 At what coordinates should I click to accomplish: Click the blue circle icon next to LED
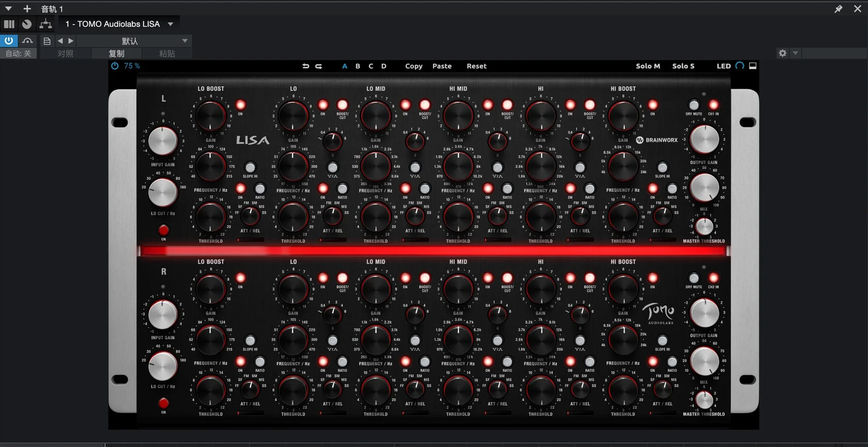pos(740,66)
